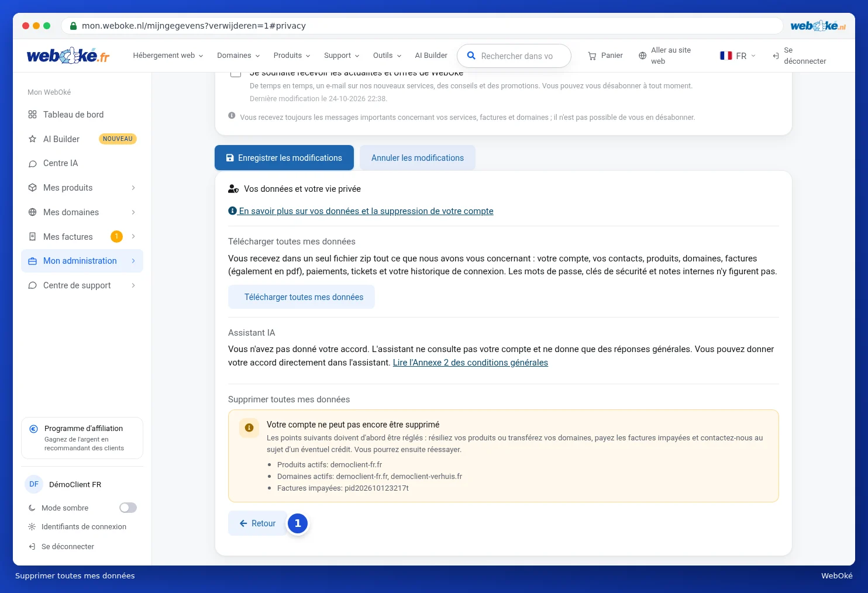
Task: Click the Mes domaines globe icon
Action: coord(32,212)
